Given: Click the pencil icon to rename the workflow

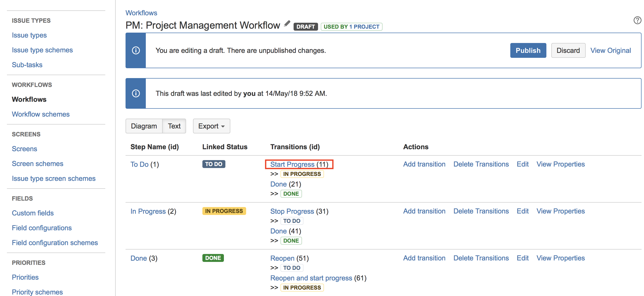Looking at the screenshot, I should (x=287, y=24).
